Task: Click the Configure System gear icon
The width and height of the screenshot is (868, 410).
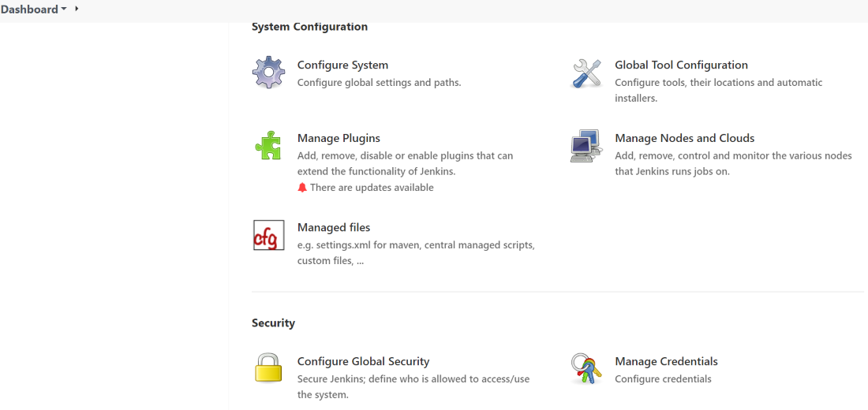Action: 268,73
